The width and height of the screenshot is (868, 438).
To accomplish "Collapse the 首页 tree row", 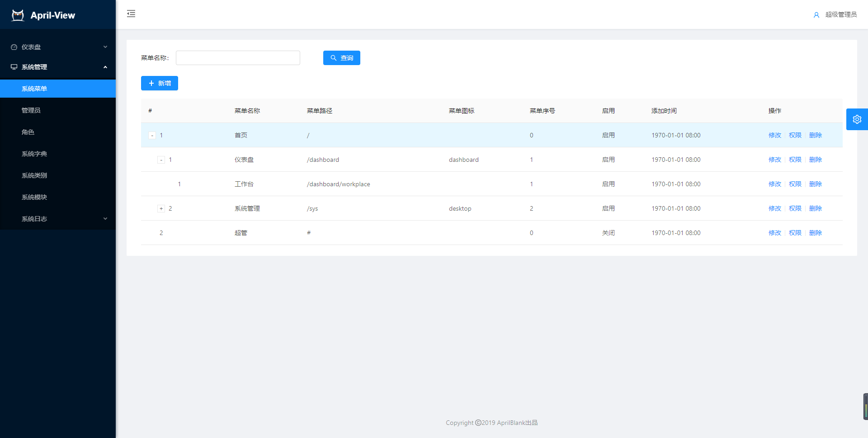I will click(x=152, y=136).
